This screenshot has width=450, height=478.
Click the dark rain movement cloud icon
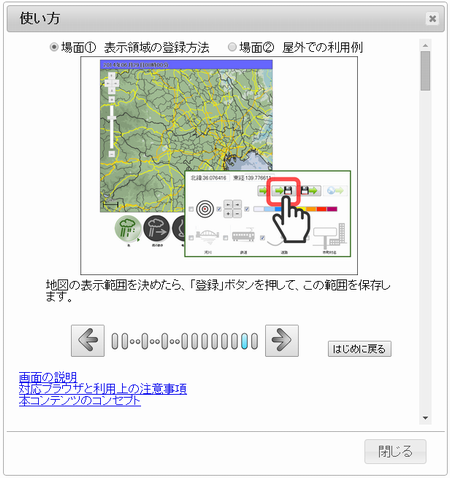tap(156, 228)
